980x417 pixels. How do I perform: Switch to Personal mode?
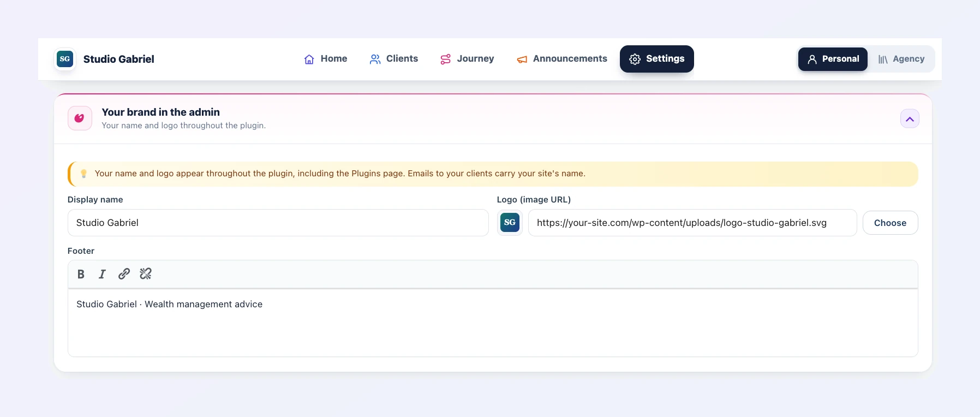(x=833, y=59)
